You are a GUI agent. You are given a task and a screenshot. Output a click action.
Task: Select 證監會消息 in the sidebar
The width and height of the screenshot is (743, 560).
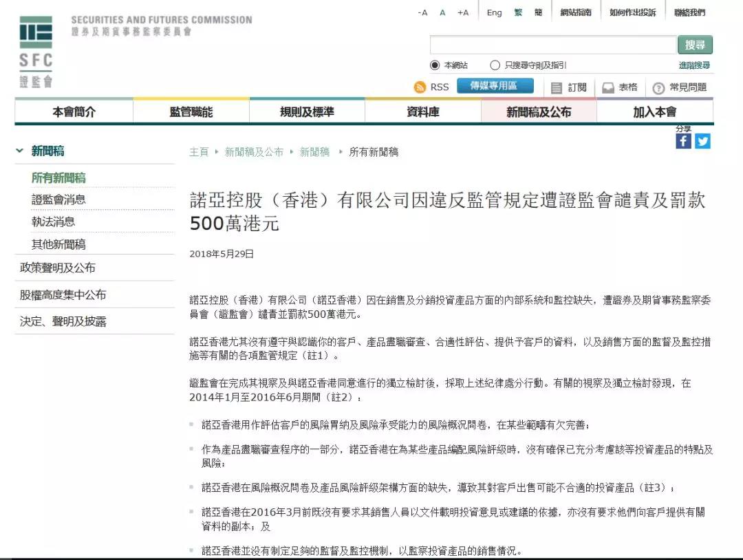point(58,200)
